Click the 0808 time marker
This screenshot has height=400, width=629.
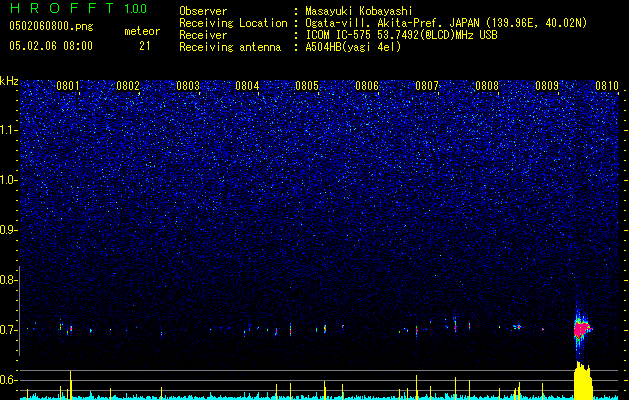click(487, 86)
